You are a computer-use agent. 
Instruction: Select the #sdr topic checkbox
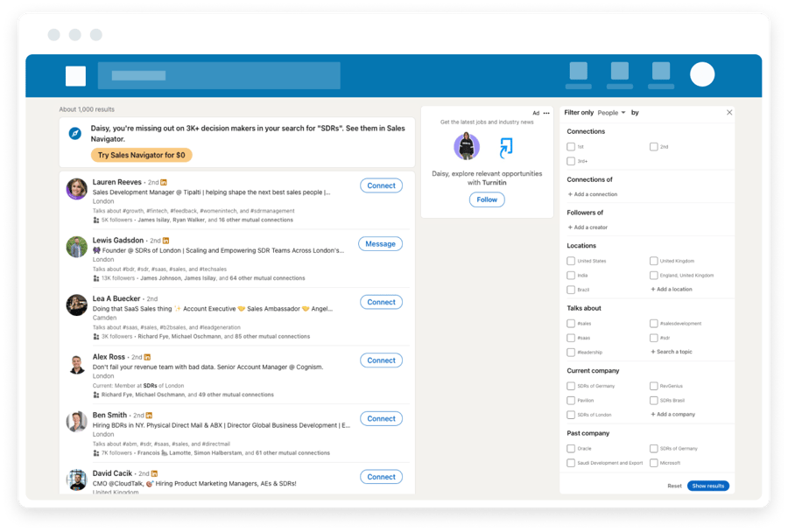(x=653, y=338)
